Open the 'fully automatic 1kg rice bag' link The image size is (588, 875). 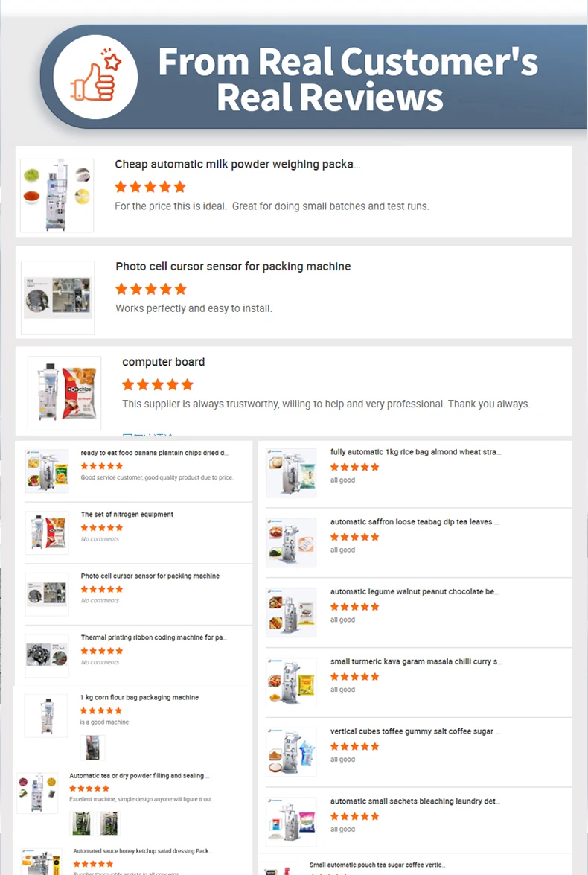click(x=415, y=452)
